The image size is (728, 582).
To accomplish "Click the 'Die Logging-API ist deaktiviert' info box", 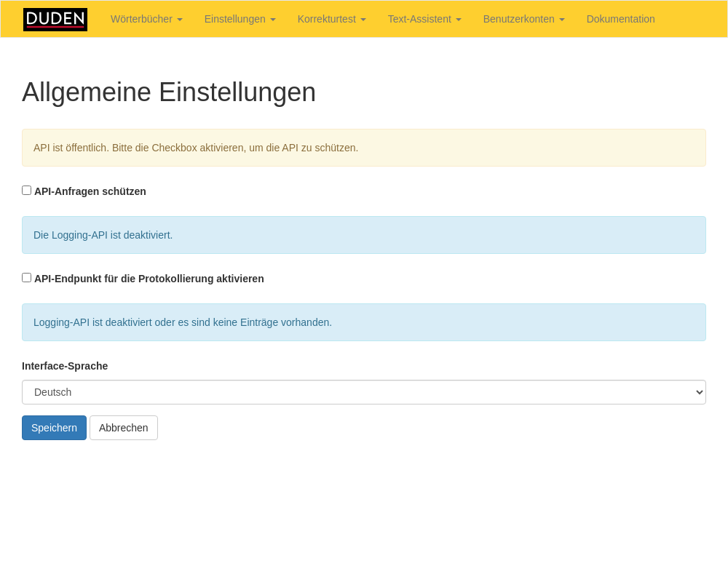I will 363,235.
